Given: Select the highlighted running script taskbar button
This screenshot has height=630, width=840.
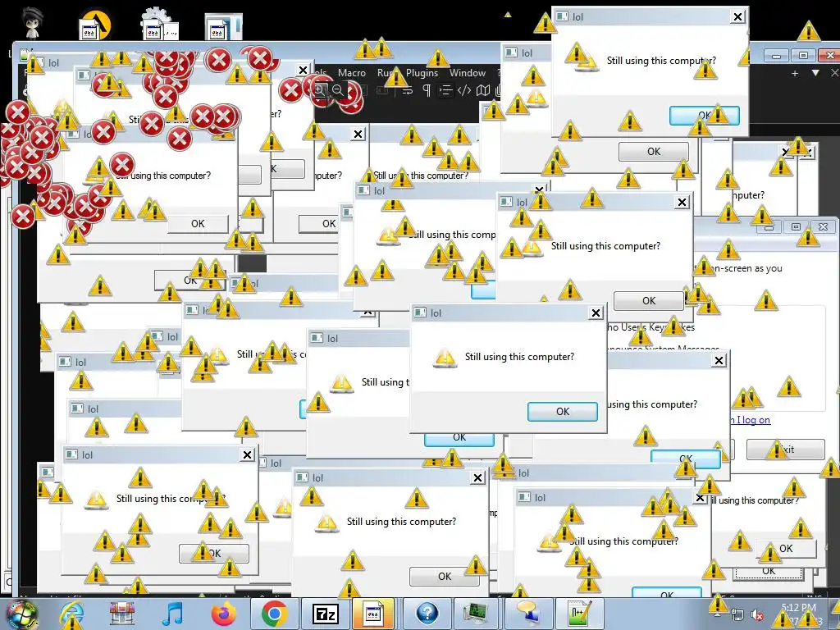Looking at the screenshot, I should 373,614.
